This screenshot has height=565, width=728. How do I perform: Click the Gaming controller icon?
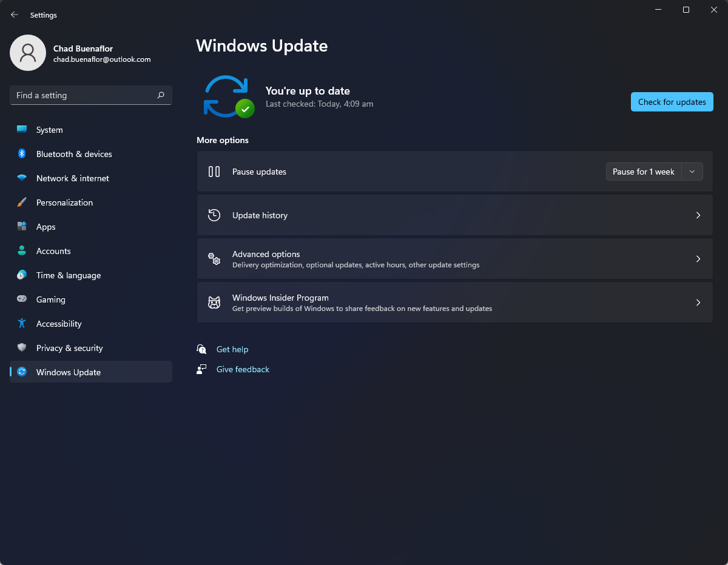[22, 299]
